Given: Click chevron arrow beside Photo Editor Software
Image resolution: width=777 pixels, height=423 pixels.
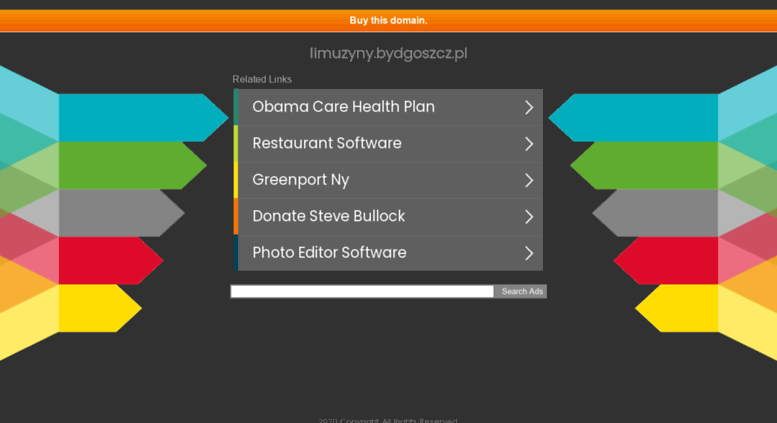Looking at the screenshot, I should pos(529,253).
